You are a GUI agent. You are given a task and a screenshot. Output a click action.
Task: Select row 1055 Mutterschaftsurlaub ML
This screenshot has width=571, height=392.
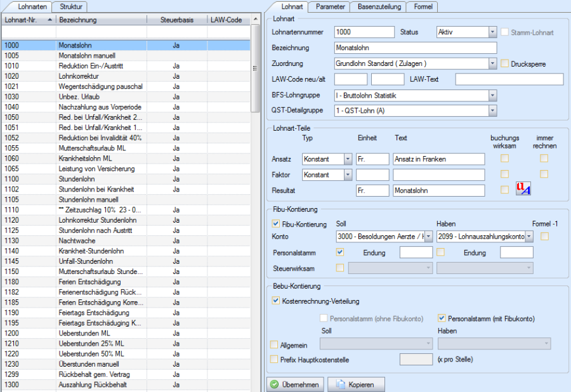tap(126, 148)
